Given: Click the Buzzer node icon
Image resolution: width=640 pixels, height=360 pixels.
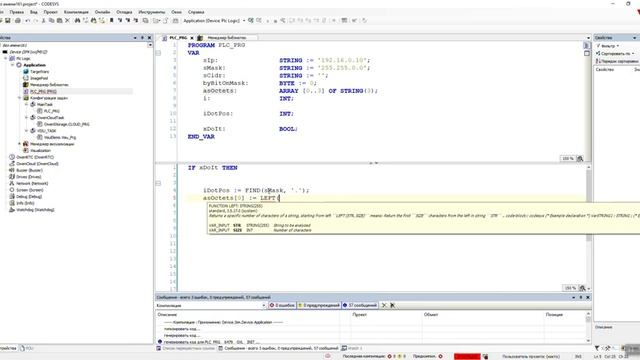Looking at the screenshot, I should point(12,170).
